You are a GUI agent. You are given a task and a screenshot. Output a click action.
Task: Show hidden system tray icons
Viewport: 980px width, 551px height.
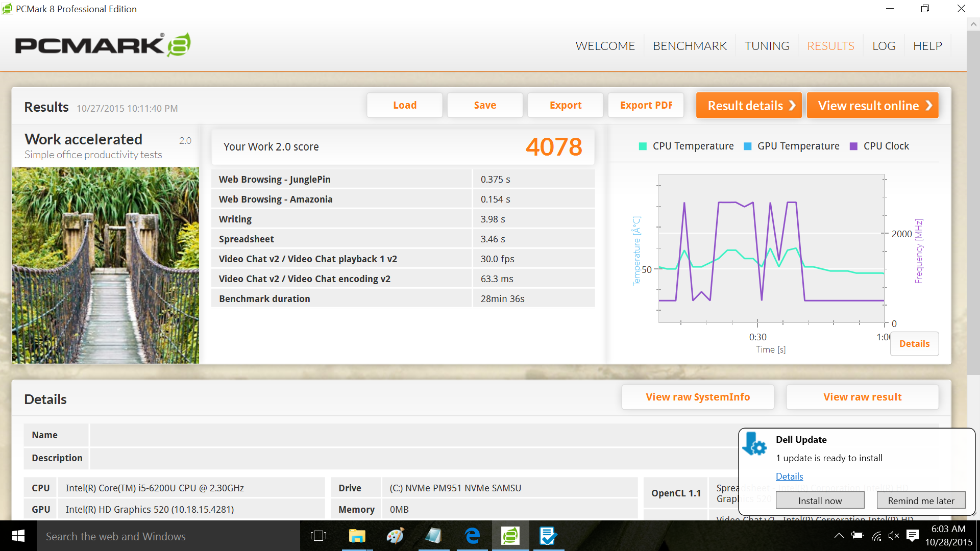839,536
